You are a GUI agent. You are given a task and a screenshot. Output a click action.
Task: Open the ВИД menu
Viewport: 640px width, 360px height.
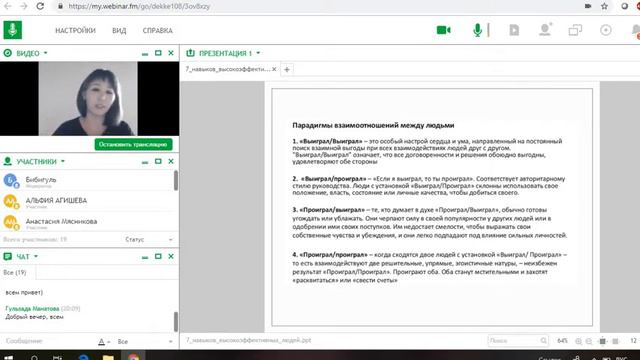[x=119, y=31]
